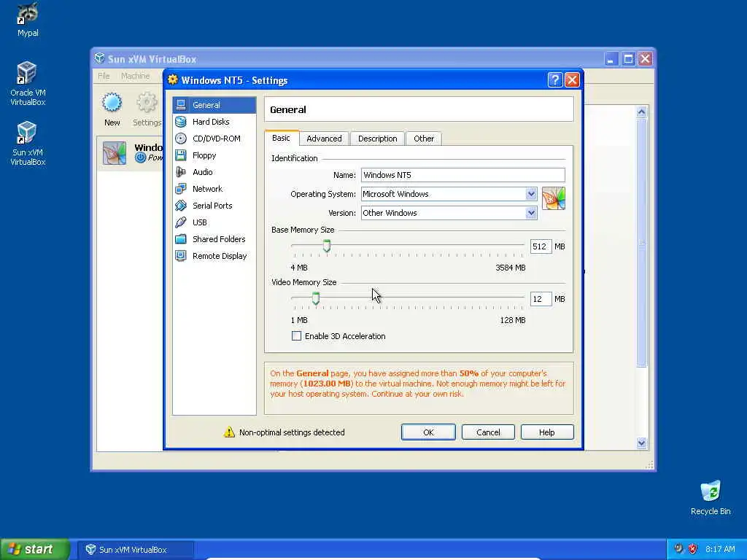
Task: Click the 'Non-optimal settings detected' text
Action: 292,432
